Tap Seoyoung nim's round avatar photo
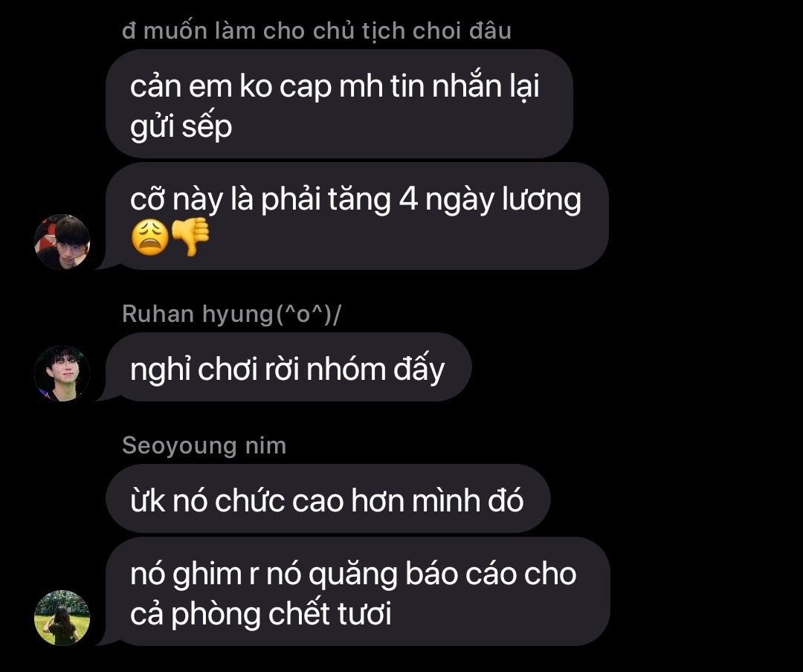 point(62,618)
